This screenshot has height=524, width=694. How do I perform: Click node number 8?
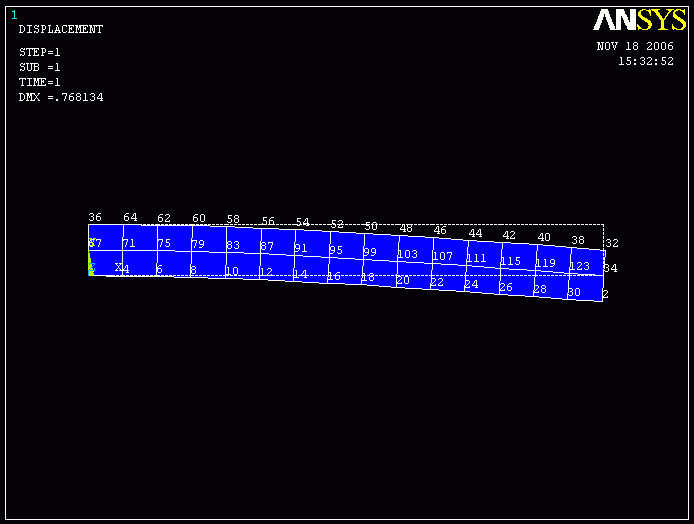(x=193, y=270)
